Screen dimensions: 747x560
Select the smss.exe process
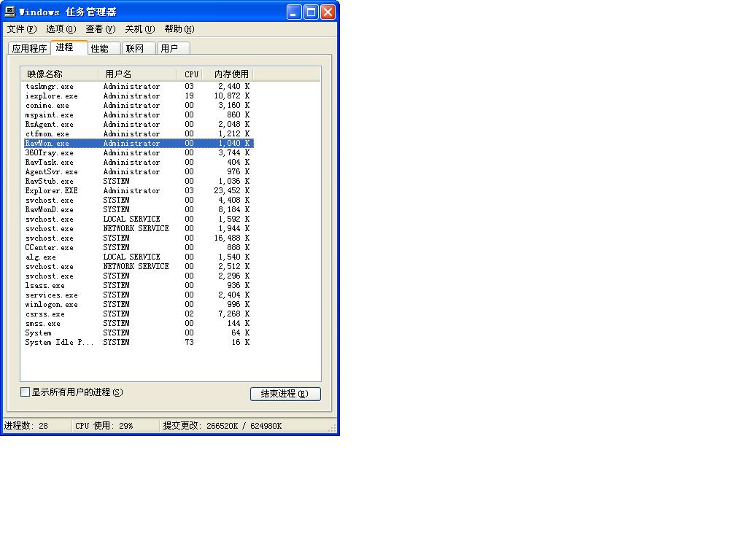138,324
